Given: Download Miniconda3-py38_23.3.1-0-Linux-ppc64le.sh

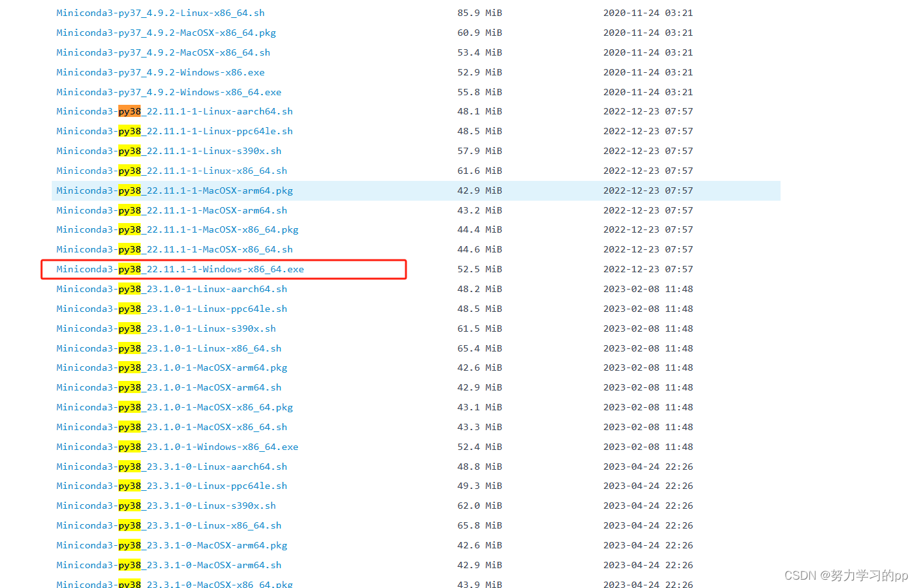Looking at the screenshot, I should click(x=171, y=486).
